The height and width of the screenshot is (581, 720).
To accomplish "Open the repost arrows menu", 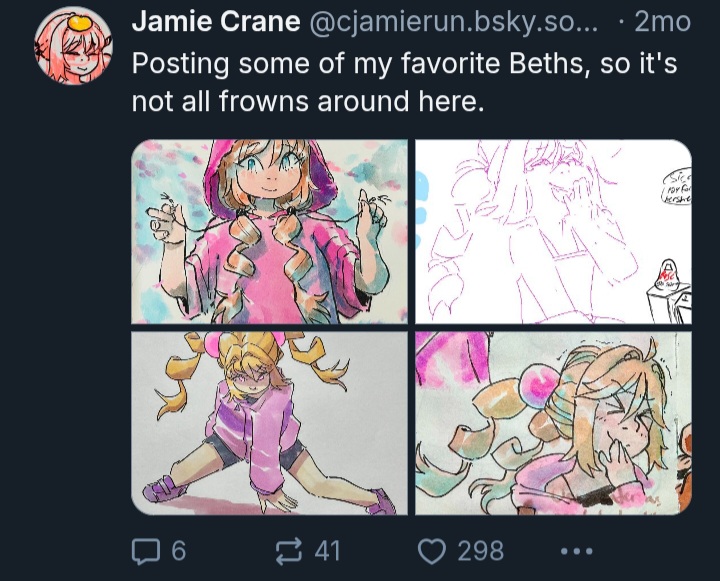I will click(x=289, y=551).
